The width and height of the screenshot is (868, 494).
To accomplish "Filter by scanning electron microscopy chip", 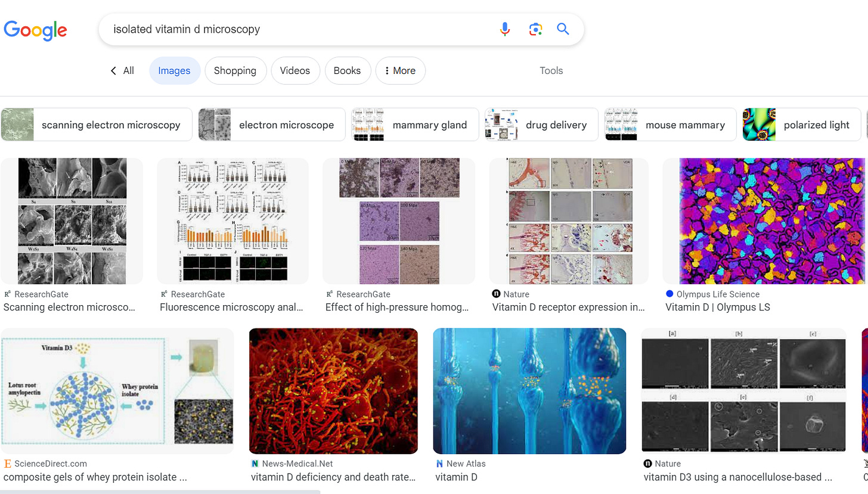I will click(x=97, y=125).
